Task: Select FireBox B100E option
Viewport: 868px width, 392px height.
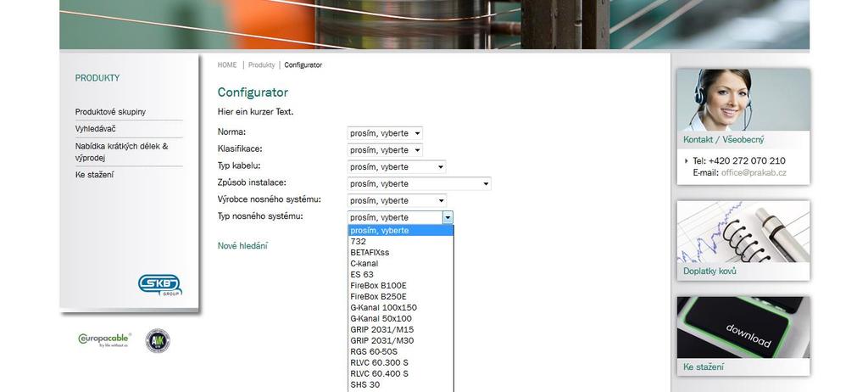Action: pos(400,286)
